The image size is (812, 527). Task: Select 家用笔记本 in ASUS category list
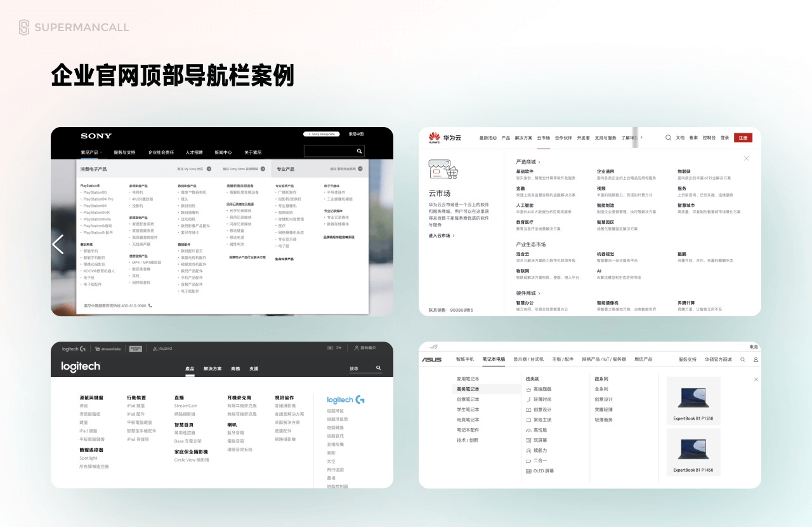[x=468, y=379]
